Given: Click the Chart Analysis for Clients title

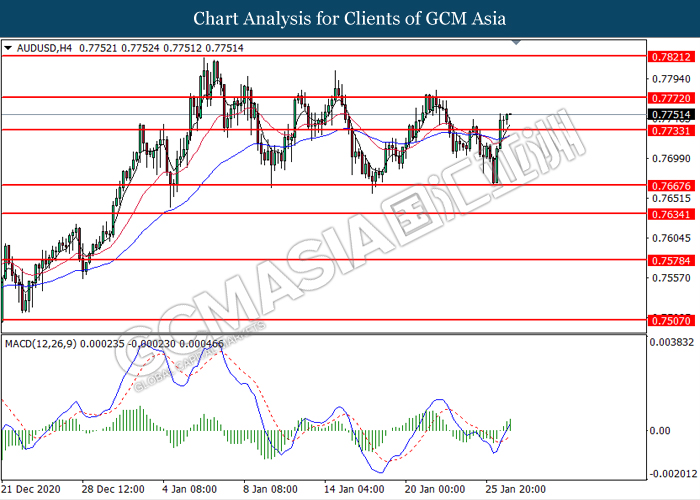Looking at the screenshot, I should tap(350, 18).
